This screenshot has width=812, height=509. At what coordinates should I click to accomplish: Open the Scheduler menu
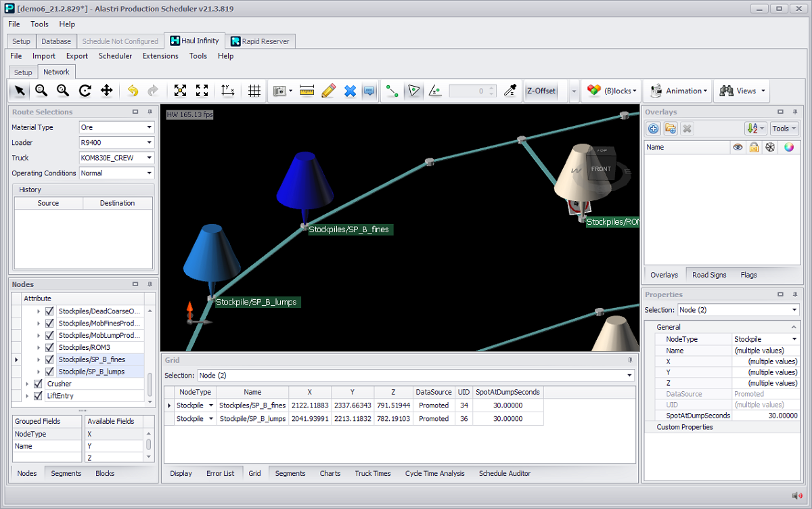[115, 56]
